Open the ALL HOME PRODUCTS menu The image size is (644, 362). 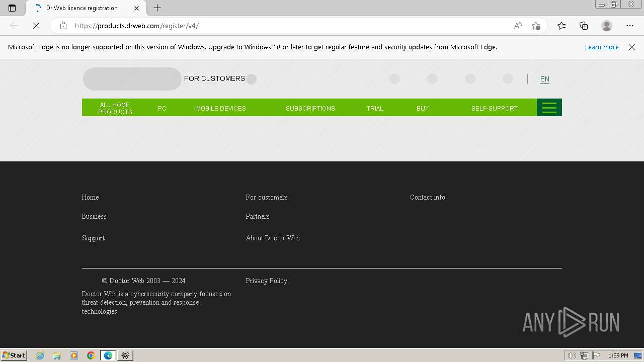115,108
